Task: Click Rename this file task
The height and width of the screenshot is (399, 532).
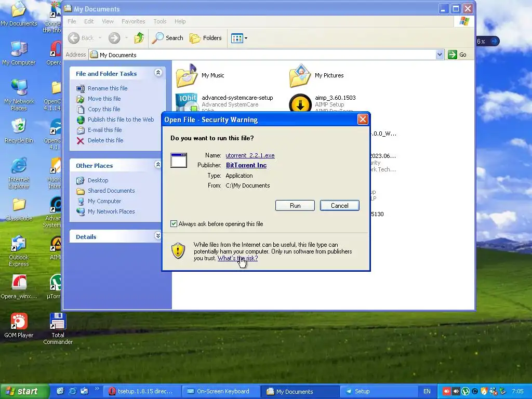Action: 108,88
